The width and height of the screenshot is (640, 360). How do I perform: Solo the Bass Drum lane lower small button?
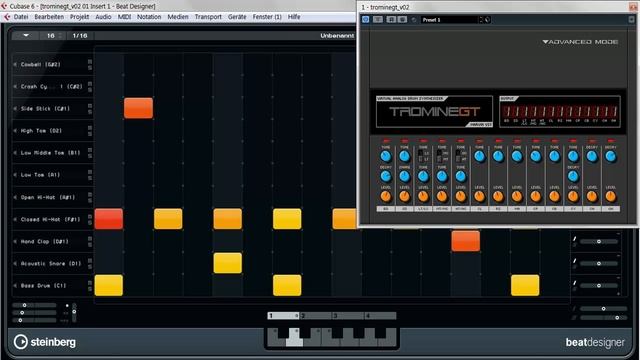(90, 289)
